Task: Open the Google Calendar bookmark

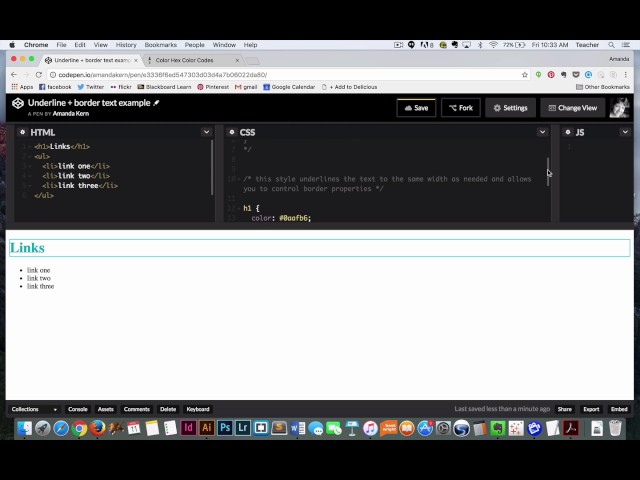Action: coord(289,87)
